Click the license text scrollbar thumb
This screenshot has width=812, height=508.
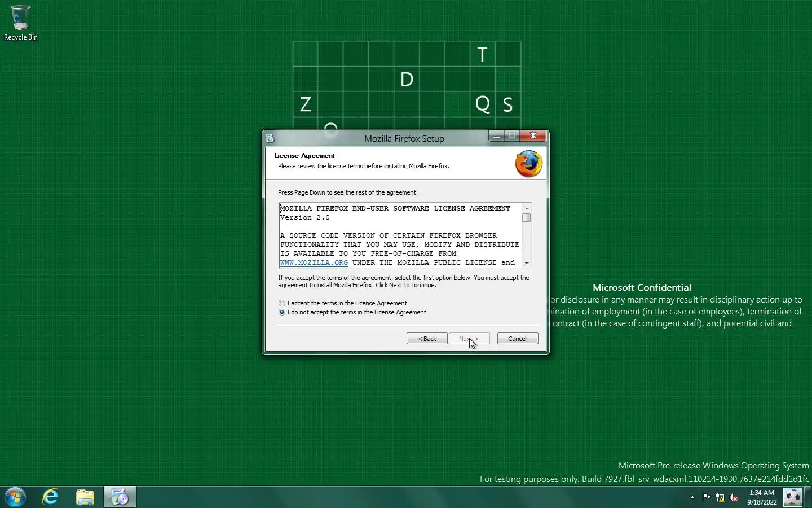pos(527,218)
